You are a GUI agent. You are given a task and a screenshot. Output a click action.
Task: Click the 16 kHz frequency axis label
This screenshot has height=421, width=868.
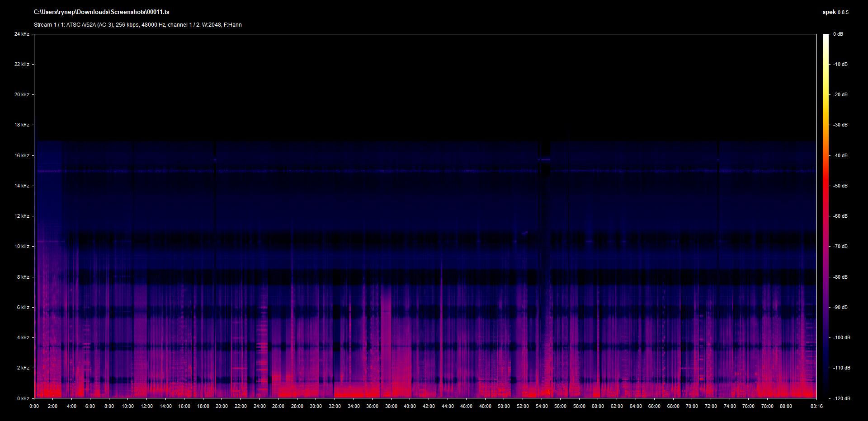22,156
